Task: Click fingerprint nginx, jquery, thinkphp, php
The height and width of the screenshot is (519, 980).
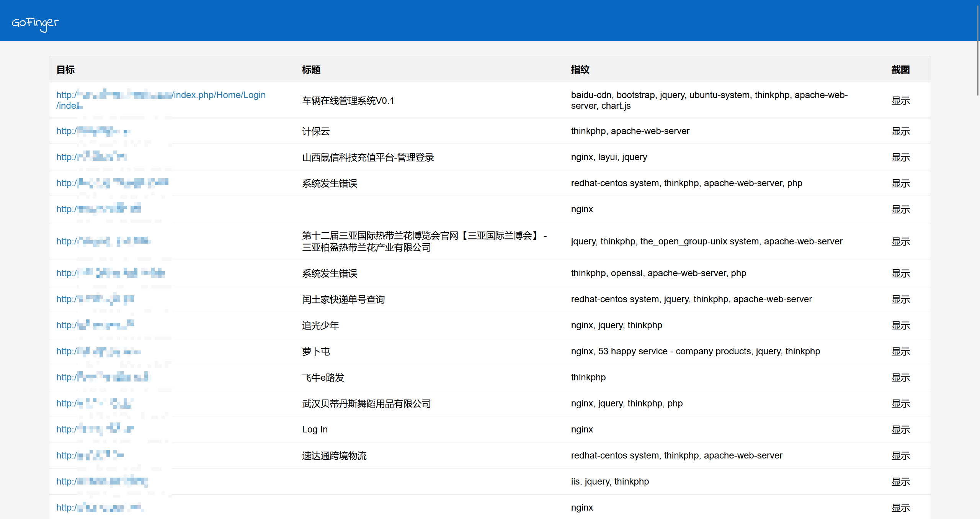Action: (627, 403)
